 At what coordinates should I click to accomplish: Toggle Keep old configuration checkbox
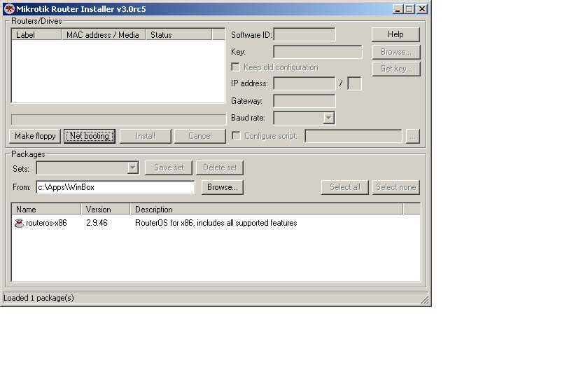[x=235, y=67]
